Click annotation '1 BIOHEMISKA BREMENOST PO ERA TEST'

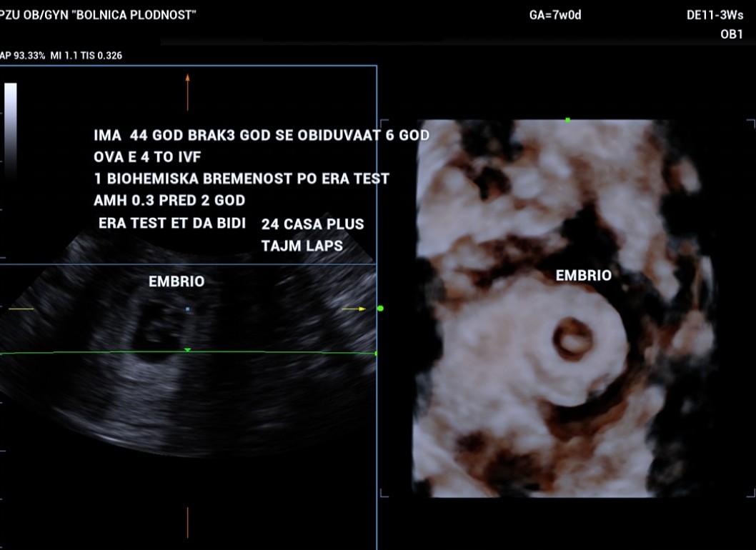click(242, 179)
